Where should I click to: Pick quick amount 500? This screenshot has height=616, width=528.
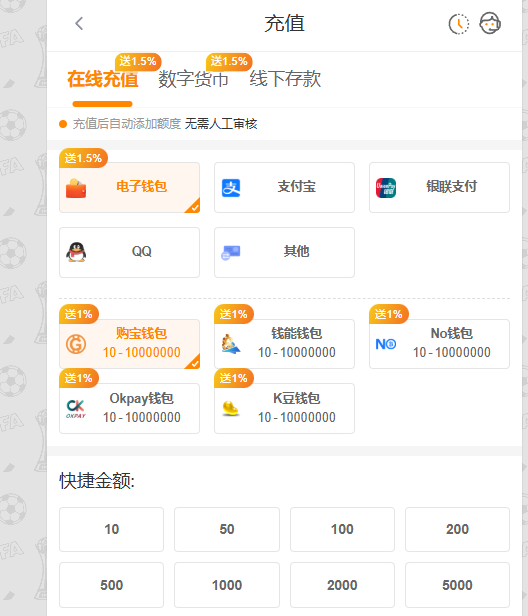point(112,585)
